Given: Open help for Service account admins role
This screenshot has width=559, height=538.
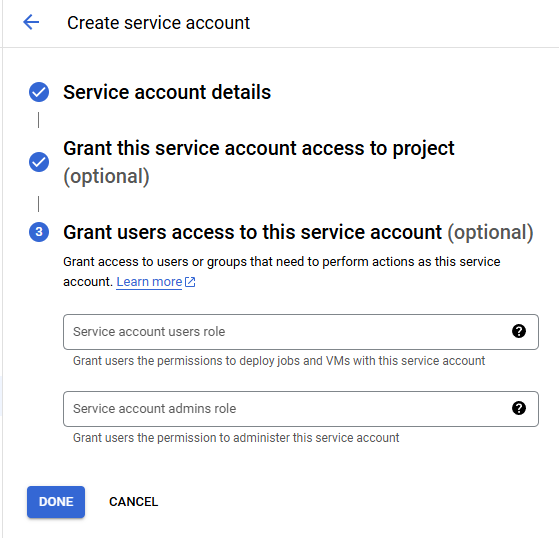Looking at the screenshot, I should click(x=519, y=408).
